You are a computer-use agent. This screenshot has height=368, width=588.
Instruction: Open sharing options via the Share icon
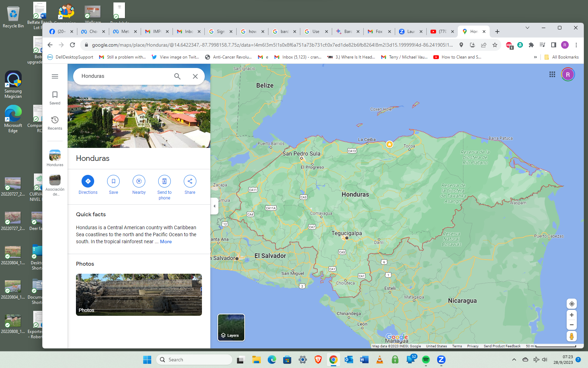190,181
